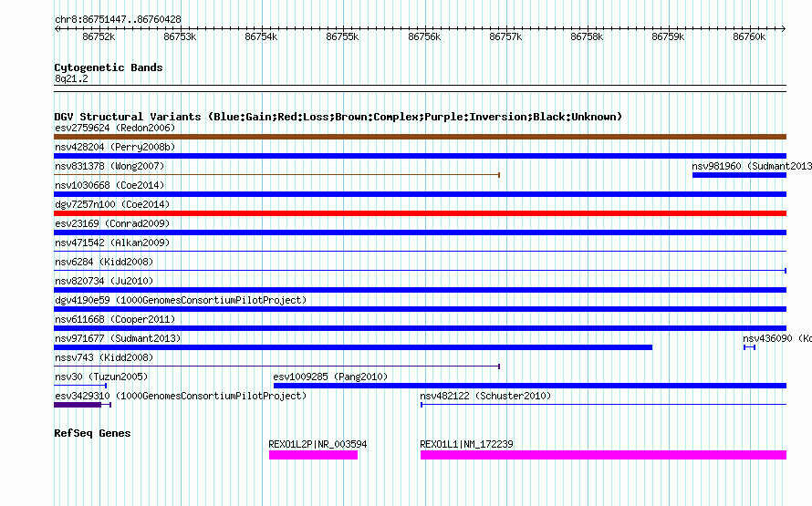Click the 8q21.2 cytogenetic band label

coord(71,78)
